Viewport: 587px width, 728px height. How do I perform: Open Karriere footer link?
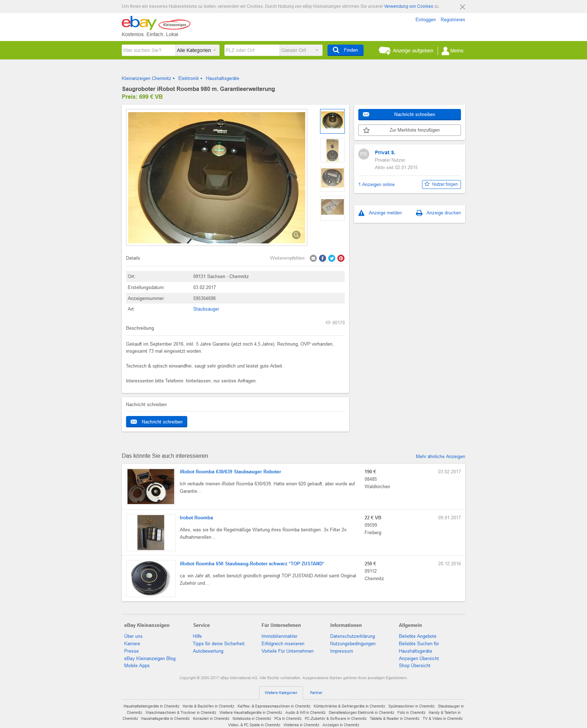(x=132, y=644)
